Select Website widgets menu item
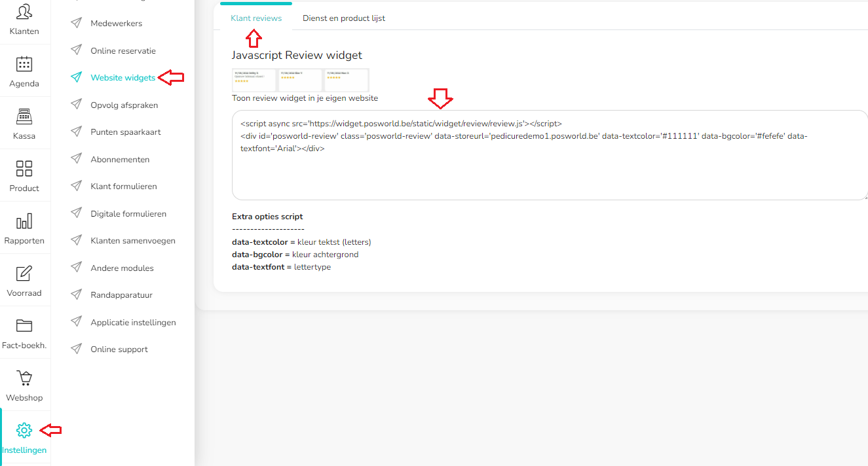This screenshot has height=466, width=868. [x=123, y=78]
